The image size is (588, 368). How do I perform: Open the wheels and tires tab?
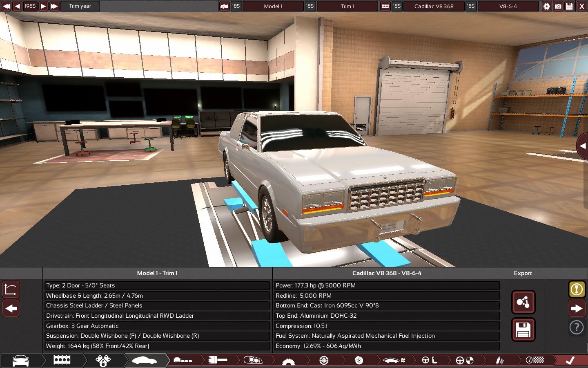click(324, 361)
